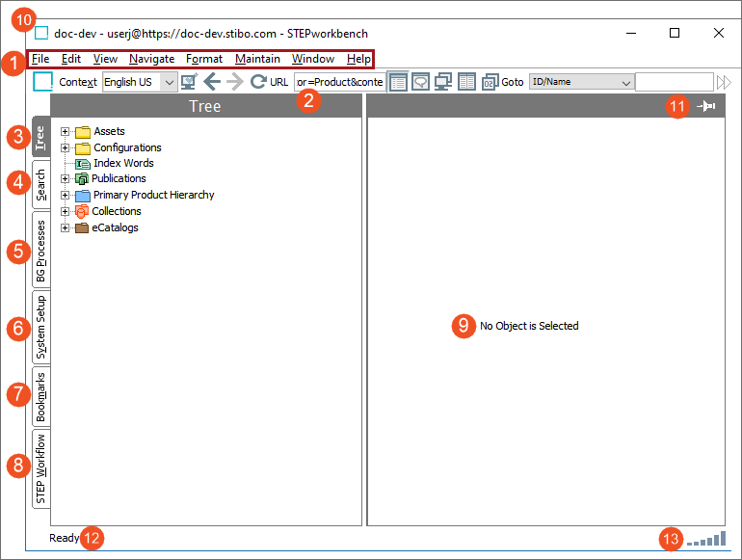This screenshot has width=742, height=560.
Task: Open the ID/Name Goto dropdown
Action: (582, 82)
